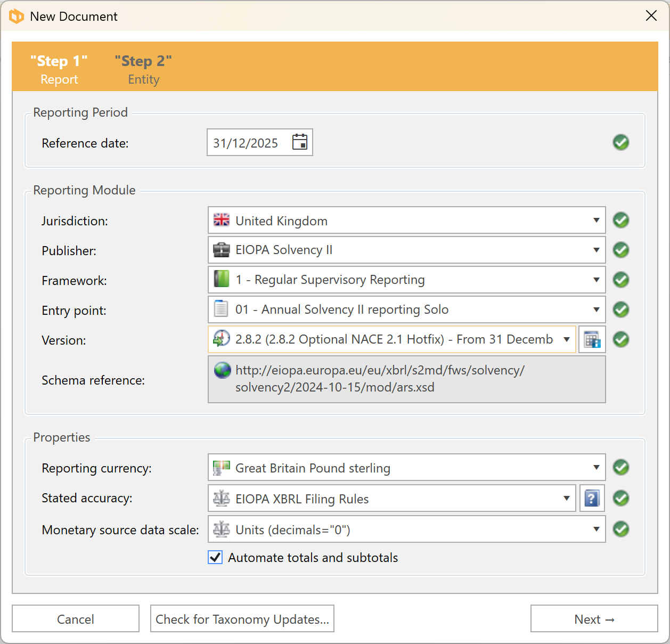Click the globe icon in Schema reference
The image size is (670, 644).
(222, 370)
